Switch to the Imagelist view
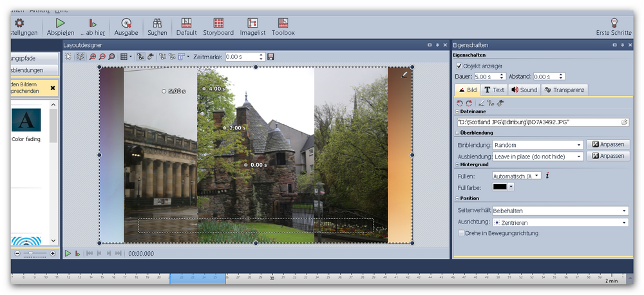The image size is (644, 295). (x=252, y=23)
